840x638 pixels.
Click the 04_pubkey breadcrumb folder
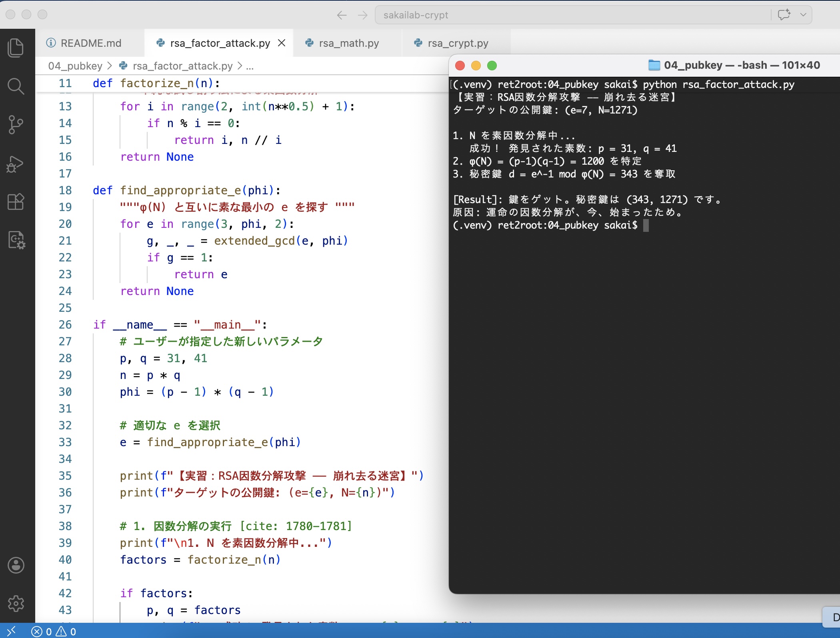(75, 66)
